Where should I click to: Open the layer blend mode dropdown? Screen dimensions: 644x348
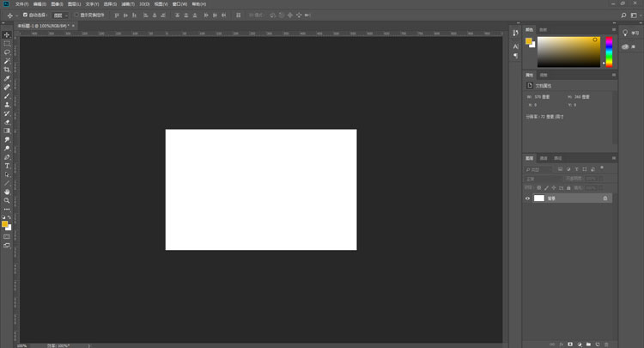(544, 178)
